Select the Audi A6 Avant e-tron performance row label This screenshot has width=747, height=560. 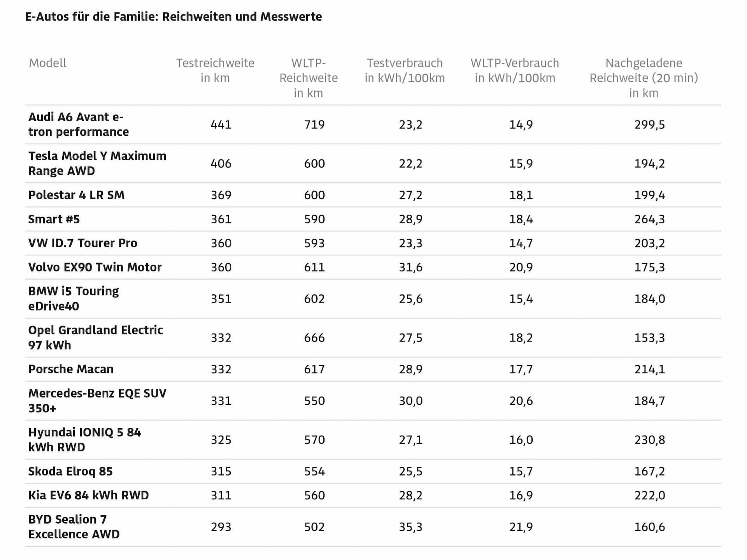(79, 124)
